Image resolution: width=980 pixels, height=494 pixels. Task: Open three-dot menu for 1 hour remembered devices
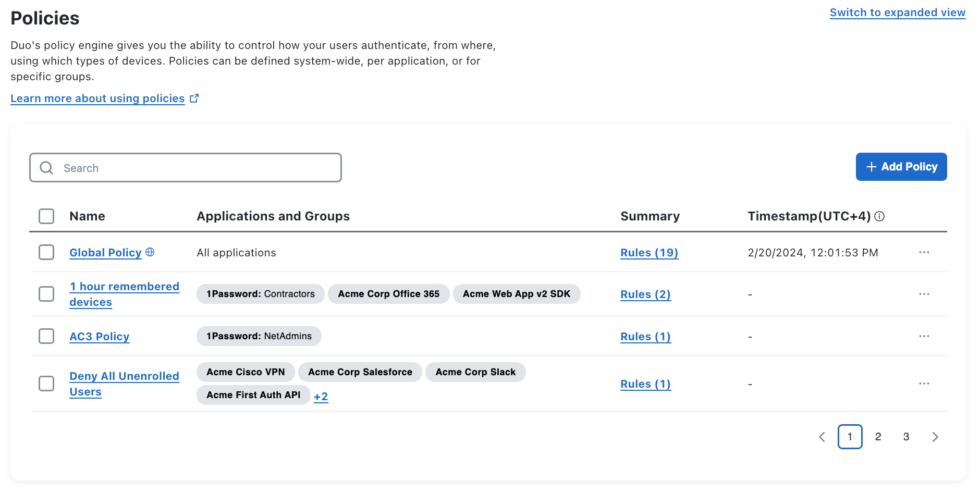pyautogui.click(x=924, y=294)
